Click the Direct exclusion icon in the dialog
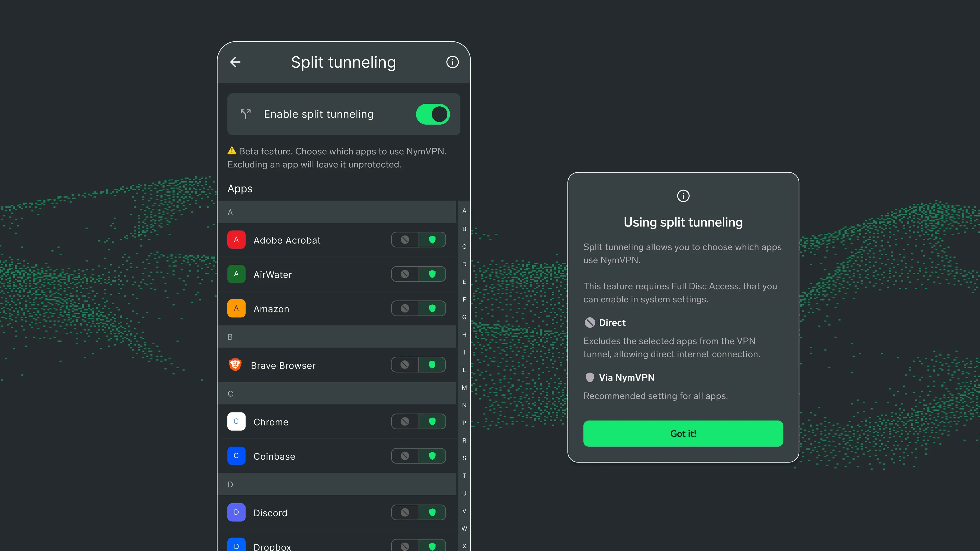The image size is (980, 551). (x=590, y=322)
